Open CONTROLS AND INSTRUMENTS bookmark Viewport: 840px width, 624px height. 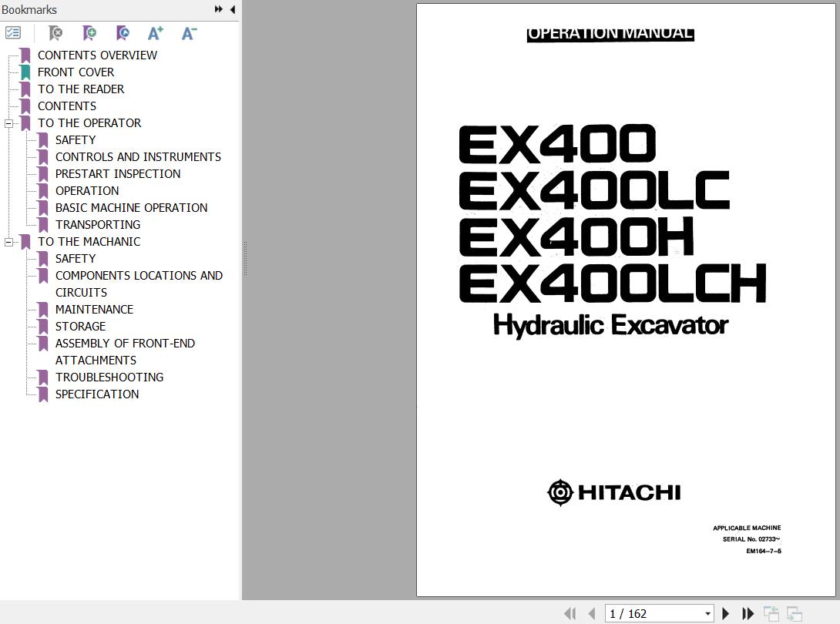[138, 157]
